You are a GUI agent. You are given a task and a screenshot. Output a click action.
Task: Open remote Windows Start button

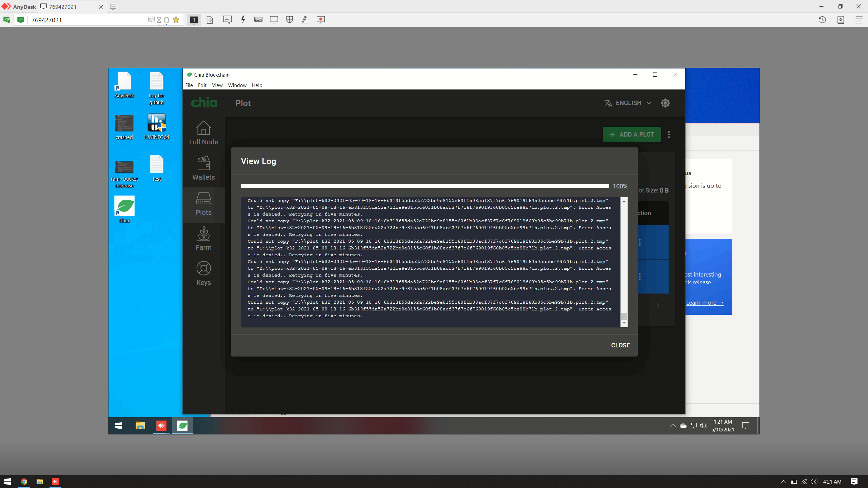[x=119, y=426]
